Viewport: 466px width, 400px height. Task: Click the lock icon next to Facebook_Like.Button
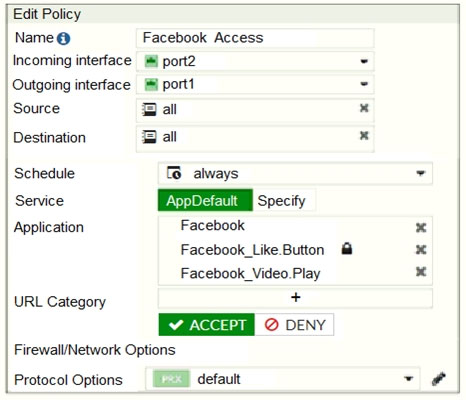coord(347,249)
